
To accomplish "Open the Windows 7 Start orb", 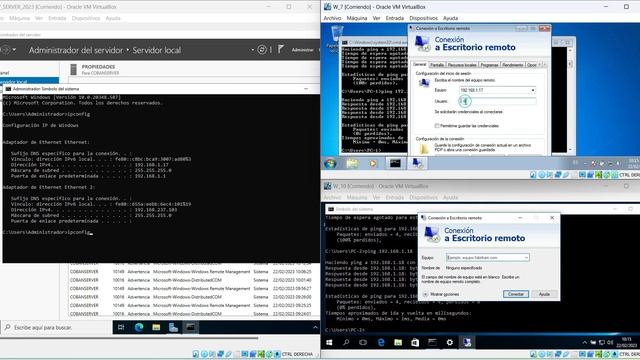I will pos(330,163).
